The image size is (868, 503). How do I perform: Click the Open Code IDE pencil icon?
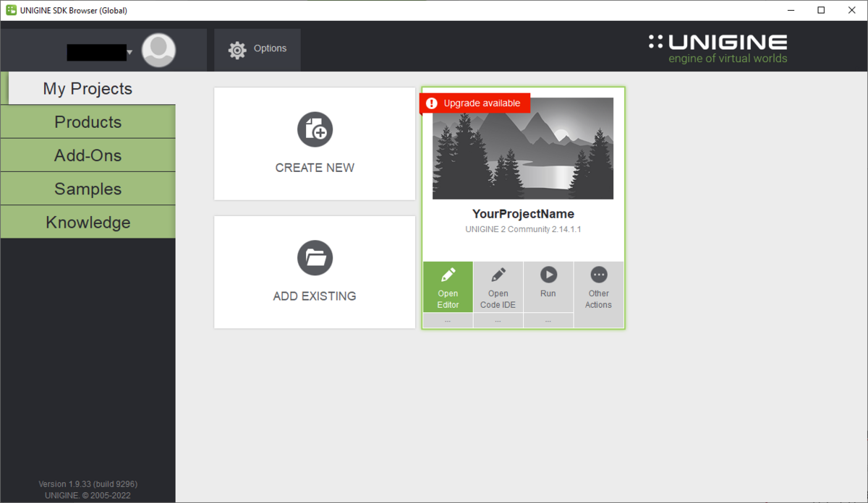point(498,275)
